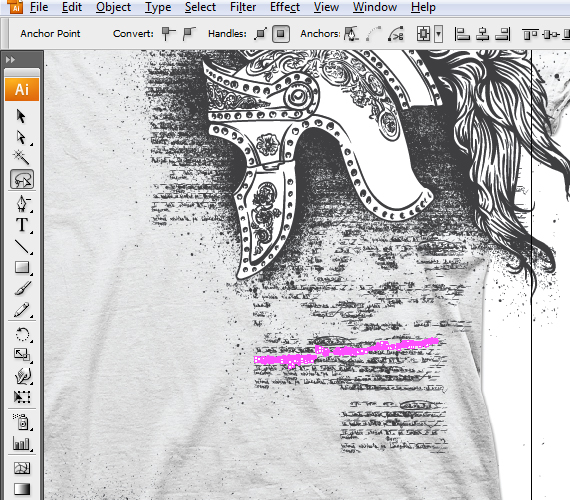Connect selected end points icon
The height and width of the screenshot is (500, 570).
point(373,34)
